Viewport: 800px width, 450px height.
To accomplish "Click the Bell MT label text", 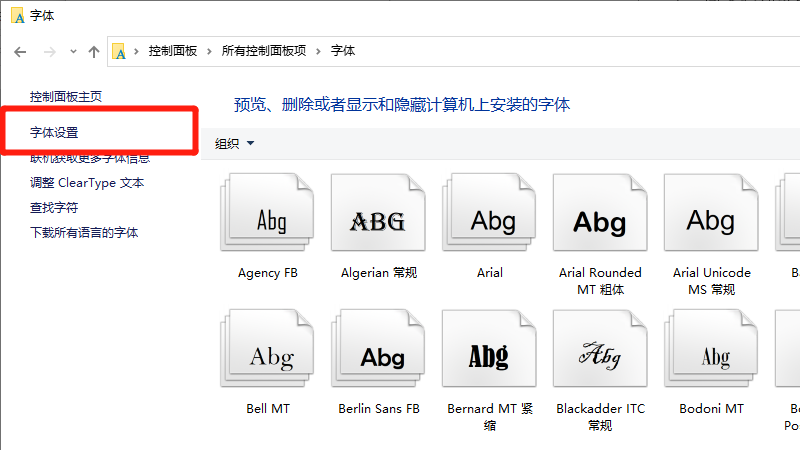I will [268, 409].
